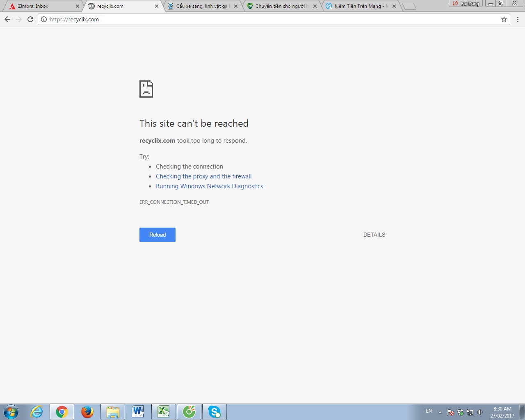525x420 pixels.
Task: Click the EN language indicator
Action: point(429,411)
